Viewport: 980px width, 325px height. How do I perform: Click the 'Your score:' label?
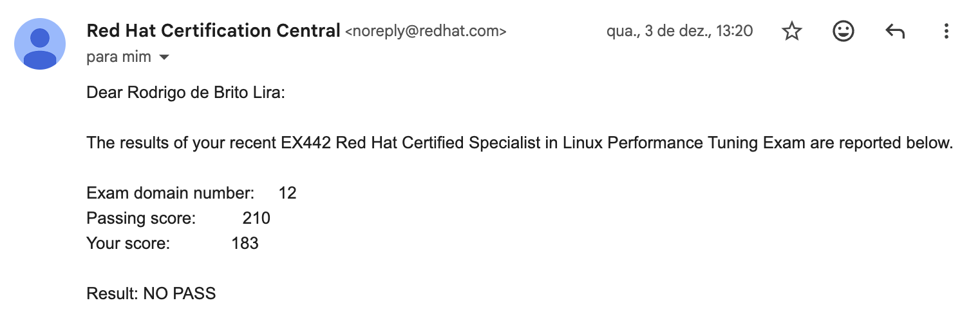point(128,243)
